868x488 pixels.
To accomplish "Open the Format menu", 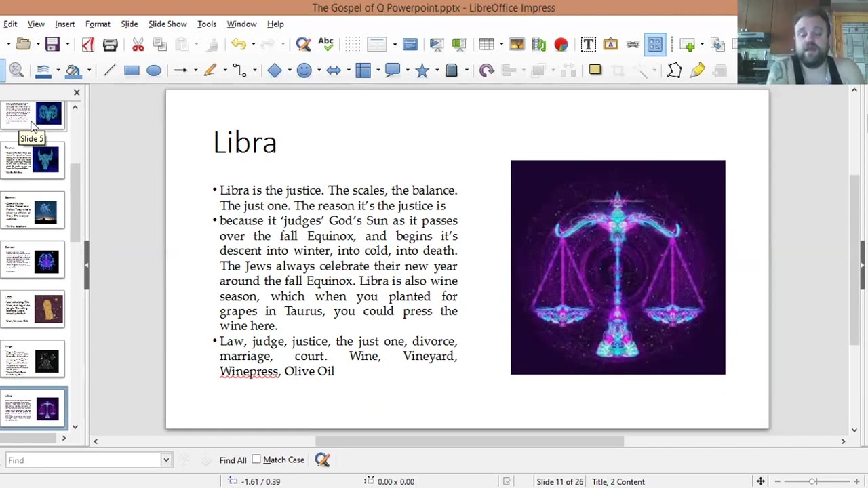I will (x=98, y=24).
